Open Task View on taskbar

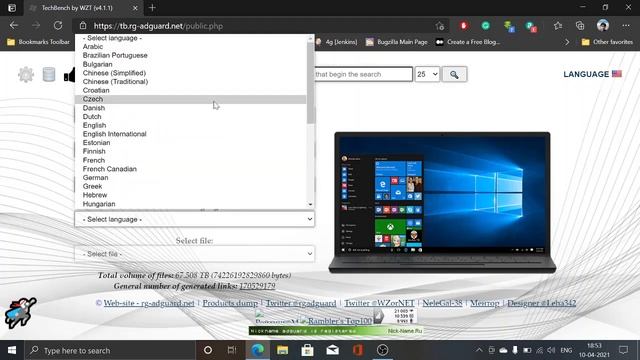click(x=232, y=350)
